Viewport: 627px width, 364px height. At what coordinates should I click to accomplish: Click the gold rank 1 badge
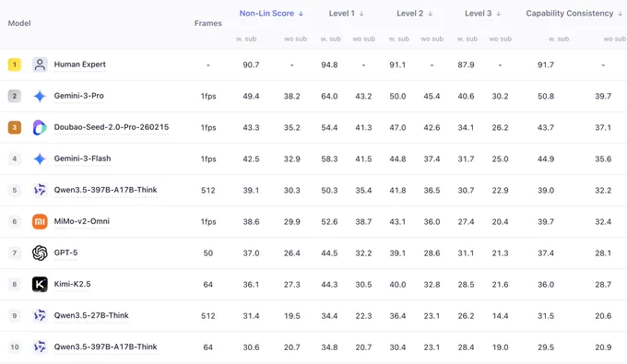point(15,65)
